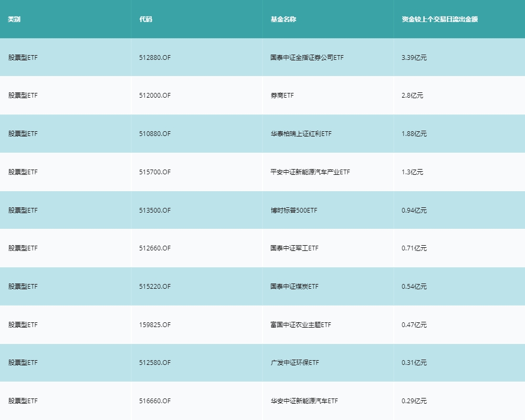Click the code 516660.OF
The image size is (525, 420).
tap(154, 401)
